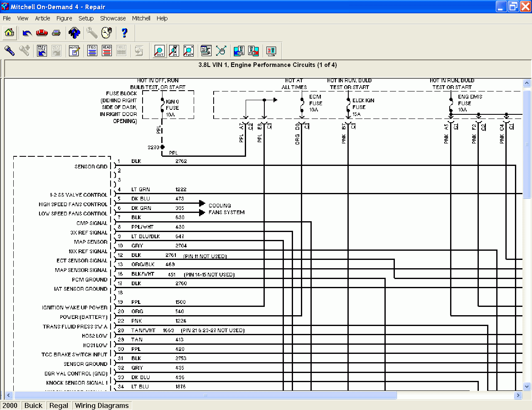
Task: Select the red car vehicle icon
Action: tap(42, 33)
